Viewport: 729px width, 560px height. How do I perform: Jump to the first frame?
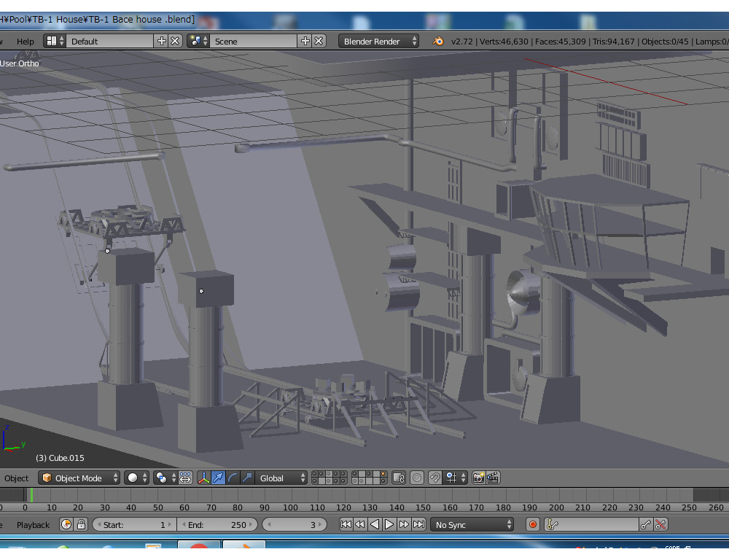346,524
